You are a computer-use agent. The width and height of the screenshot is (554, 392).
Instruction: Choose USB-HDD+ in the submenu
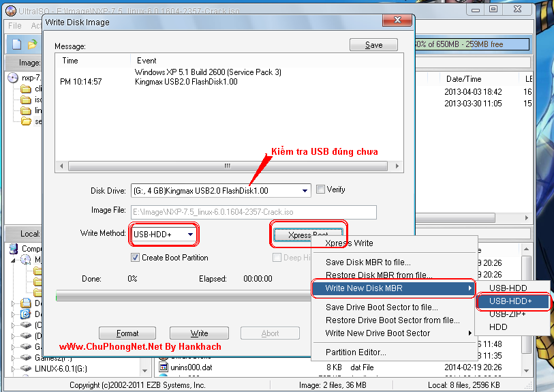tap(512, 301)
